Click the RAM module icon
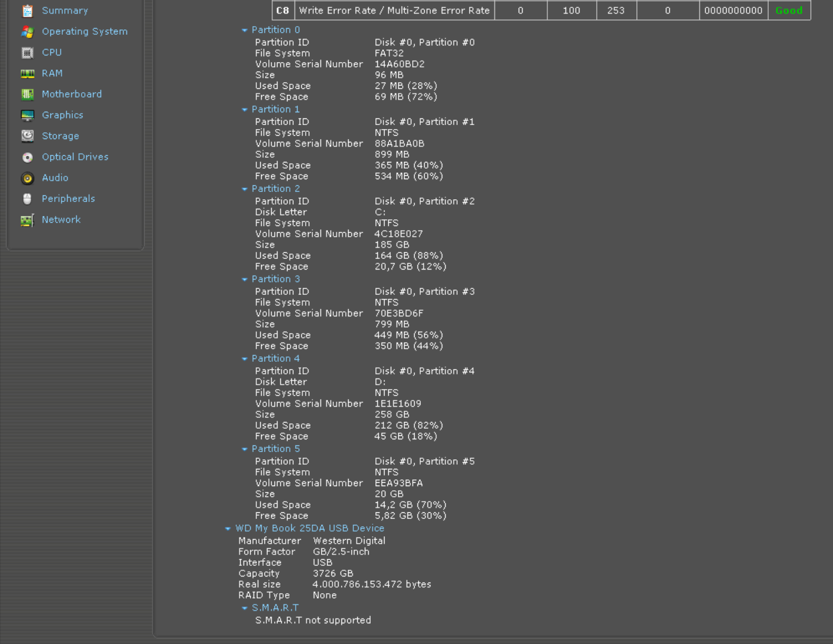 click(27, 74)
